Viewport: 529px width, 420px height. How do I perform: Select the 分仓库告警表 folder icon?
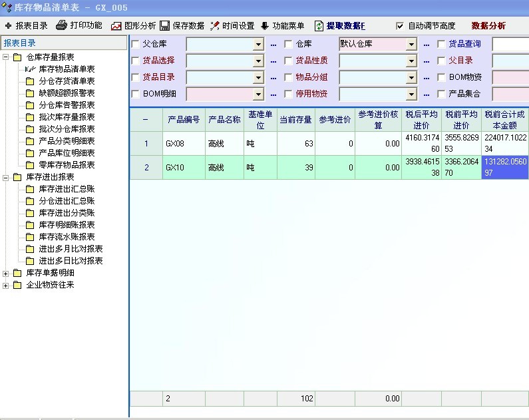click(30, 105)
